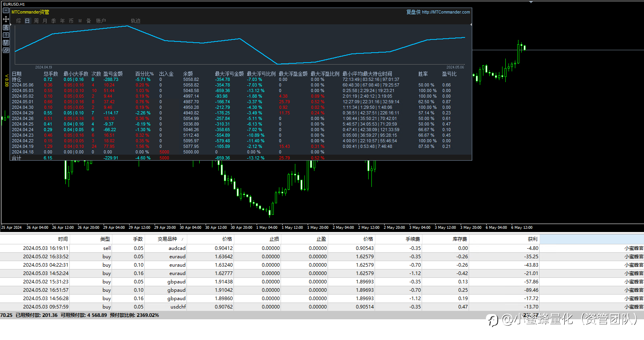The height and width of the screenshot is (340, 644).
Task: Click the restore-window icon in sidebar
Action: 6,50
